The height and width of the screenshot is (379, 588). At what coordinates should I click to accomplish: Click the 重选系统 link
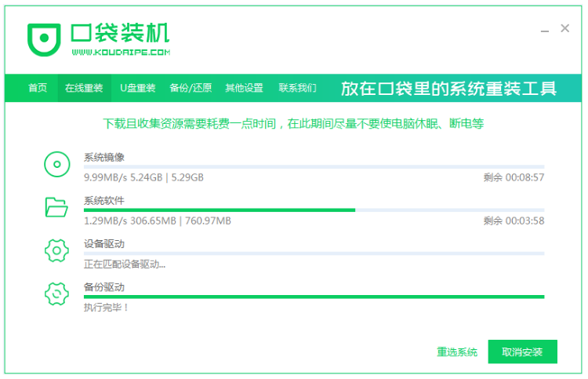coord(457,352)
